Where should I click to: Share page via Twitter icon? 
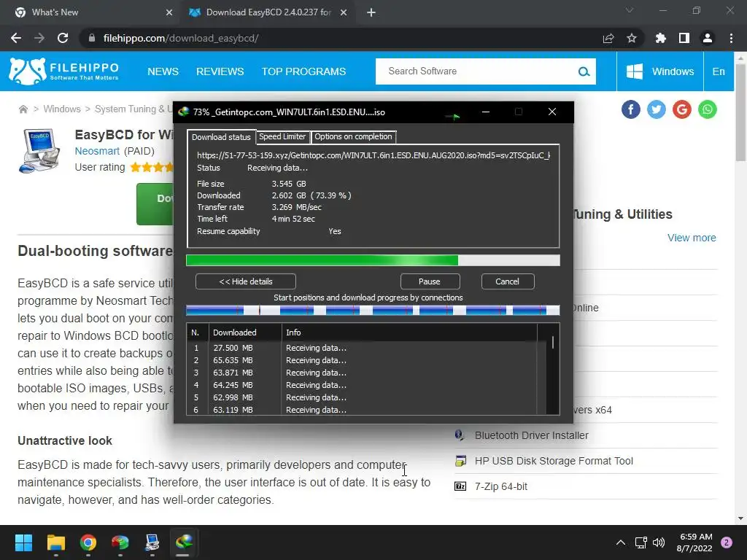(657, 109)
